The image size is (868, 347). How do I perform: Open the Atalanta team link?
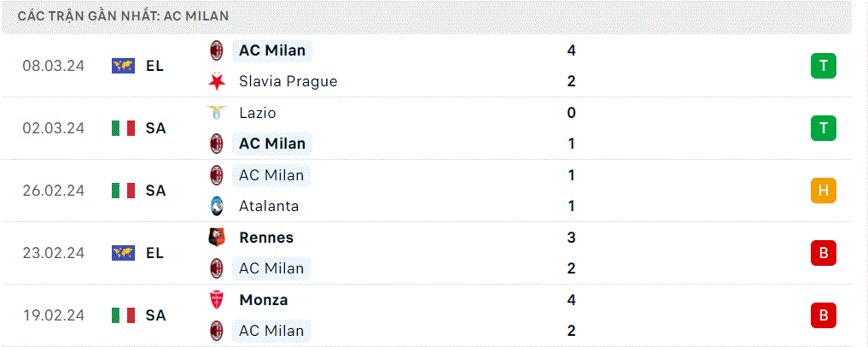point(269,206)
